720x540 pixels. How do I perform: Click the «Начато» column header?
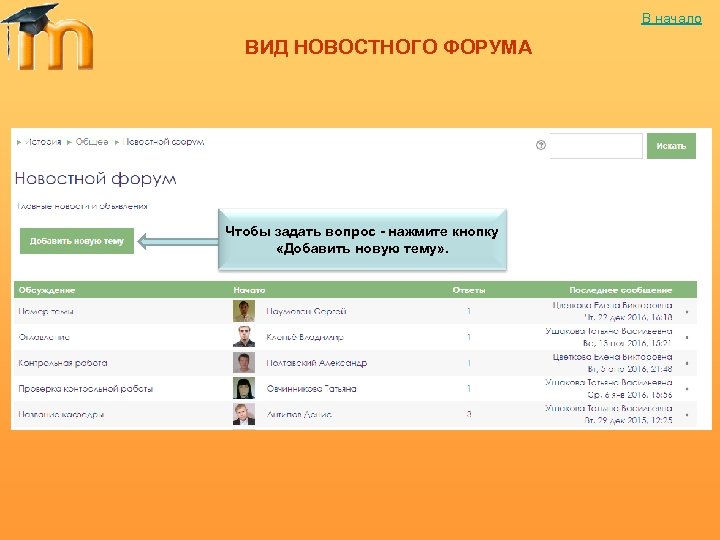(x=249, y=290)
